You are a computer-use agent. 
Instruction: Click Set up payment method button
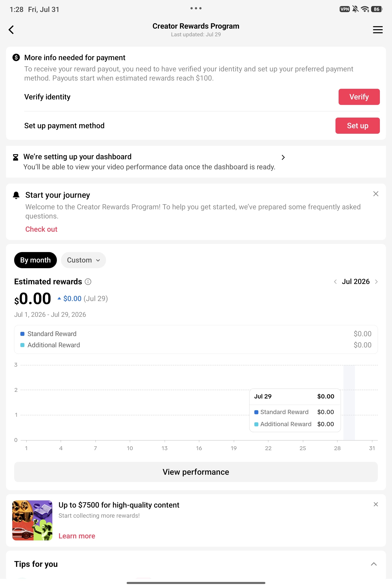357,126
